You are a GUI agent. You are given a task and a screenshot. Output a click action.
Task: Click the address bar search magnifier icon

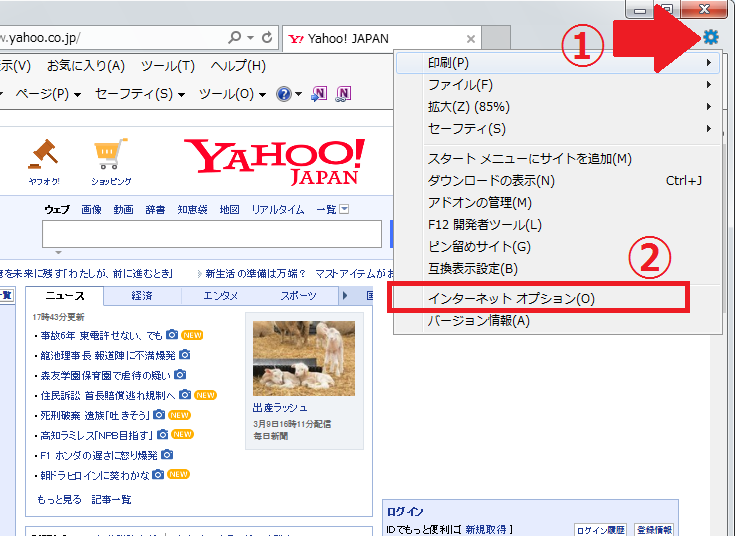point(234,38)
